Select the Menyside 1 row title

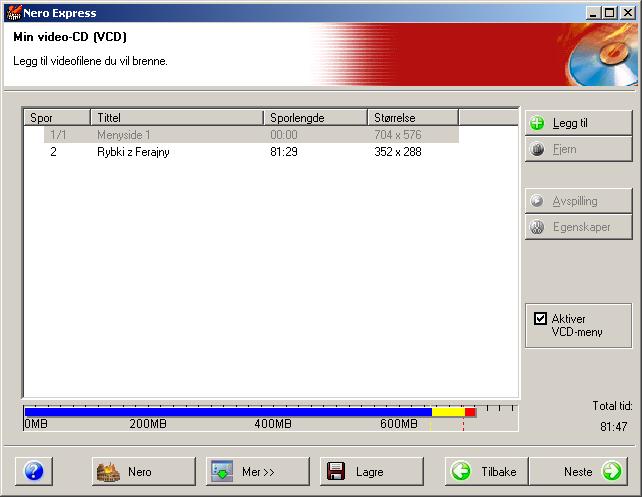(x=124, y=135)
